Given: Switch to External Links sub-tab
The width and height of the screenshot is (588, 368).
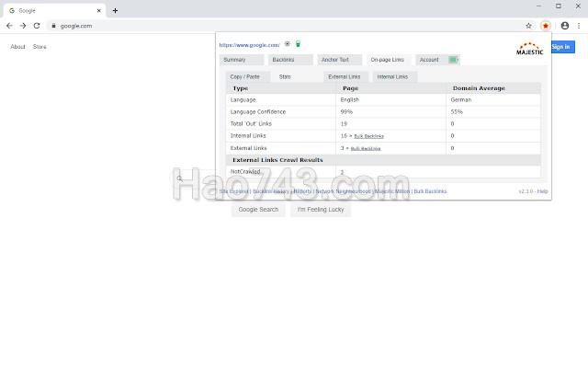Looking at the screenshot, I should pos(345,76).
